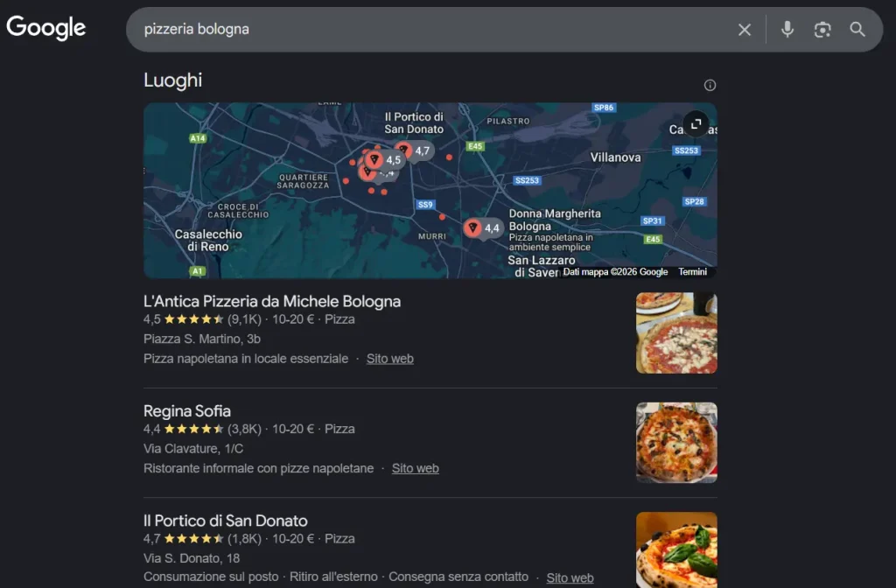Visit Sito web for Il Portico di San Donato
896x588 pixels.
570,577
